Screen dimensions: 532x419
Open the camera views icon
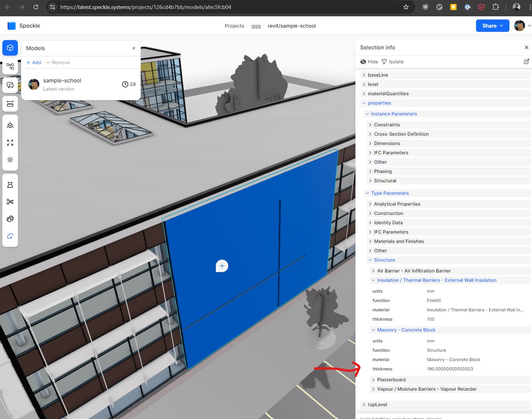click(10, 125)
